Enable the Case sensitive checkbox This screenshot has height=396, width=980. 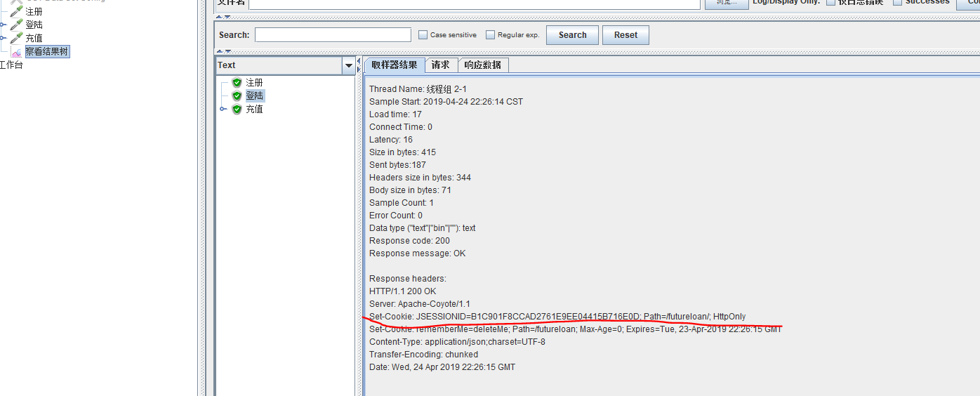[x=423, y=34]
